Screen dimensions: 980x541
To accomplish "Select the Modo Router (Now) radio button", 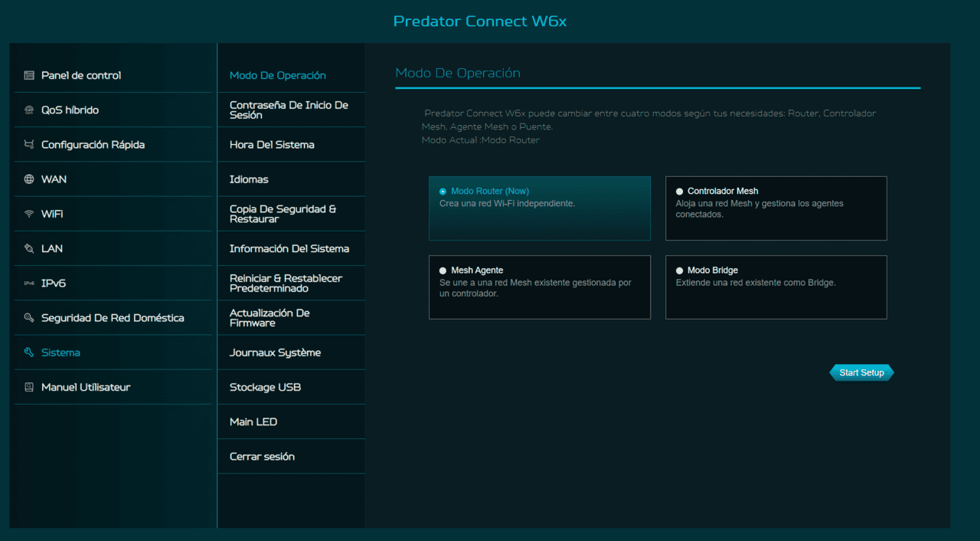I will pos(443,192).
